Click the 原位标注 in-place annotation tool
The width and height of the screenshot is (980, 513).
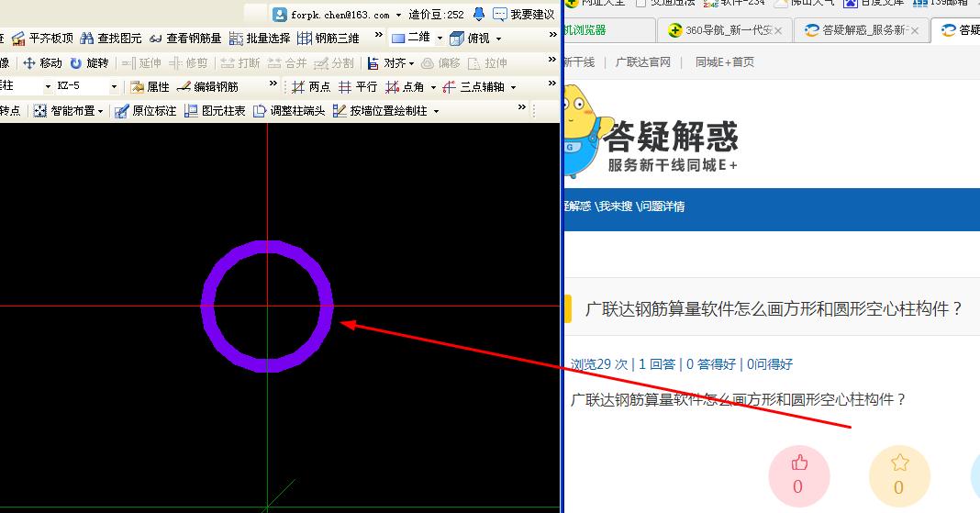pyautogui.click(x=146, y=111)
